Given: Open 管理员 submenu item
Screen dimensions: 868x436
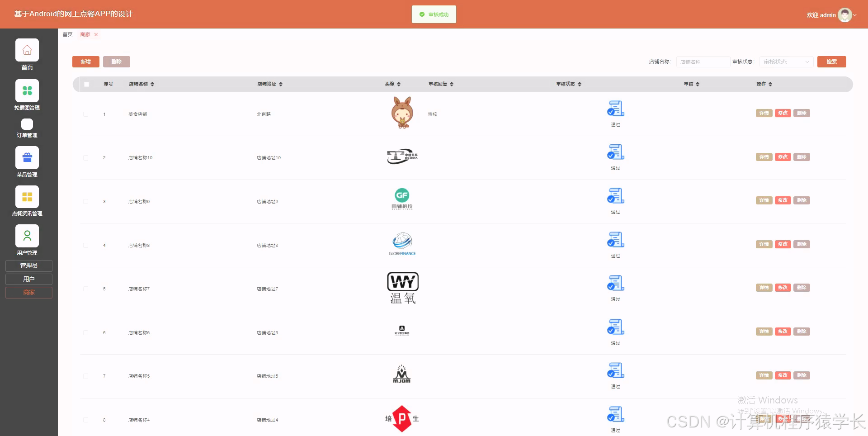Looking at the screenshot, I should (29, 265).
